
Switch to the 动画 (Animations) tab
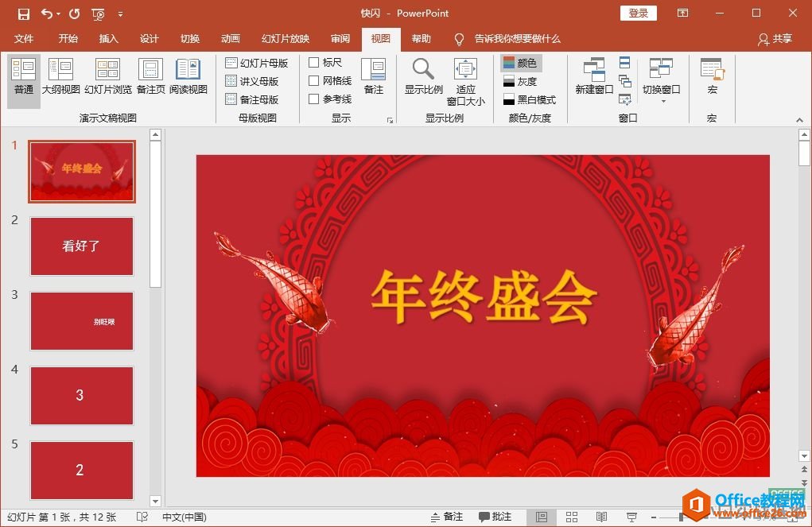point(230,38)
